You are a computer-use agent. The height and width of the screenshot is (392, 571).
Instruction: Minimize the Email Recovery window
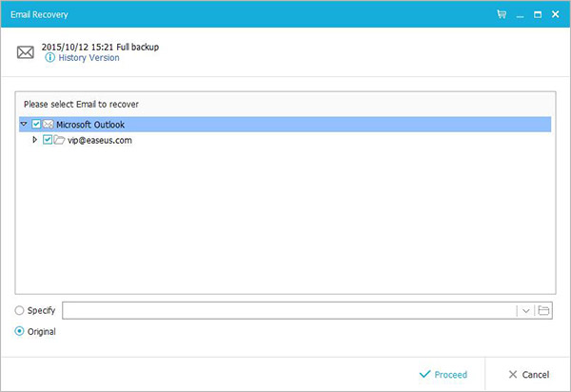coord(520,15)
